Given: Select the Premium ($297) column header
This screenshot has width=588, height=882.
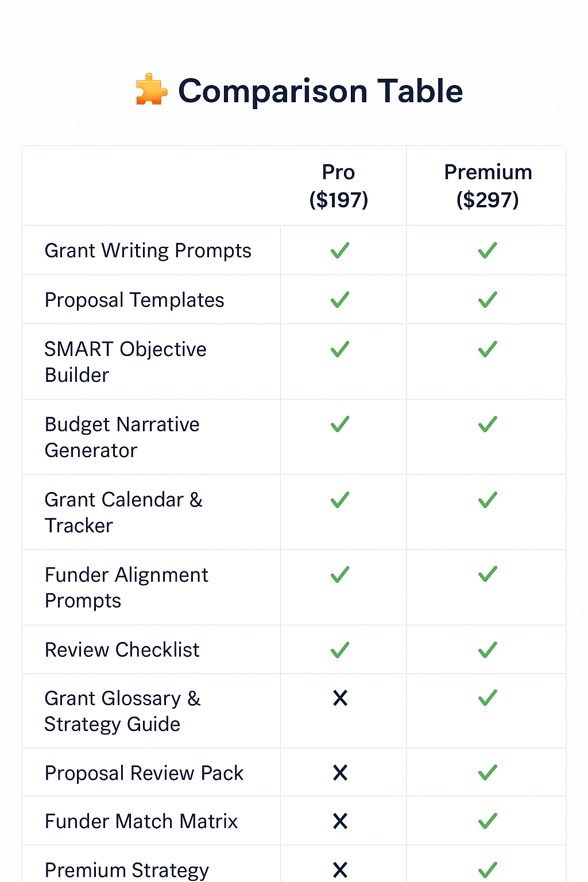Looking at the screenshot, I should click(x=488, y=185).
